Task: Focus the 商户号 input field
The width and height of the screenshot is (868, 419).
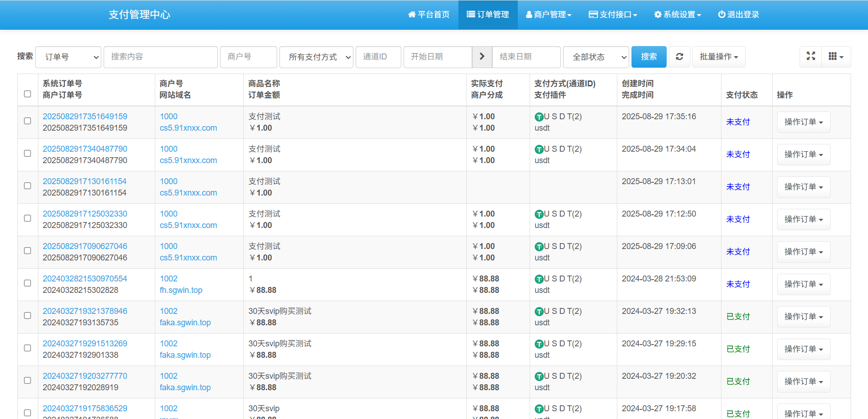Action: tap(248, 57)
